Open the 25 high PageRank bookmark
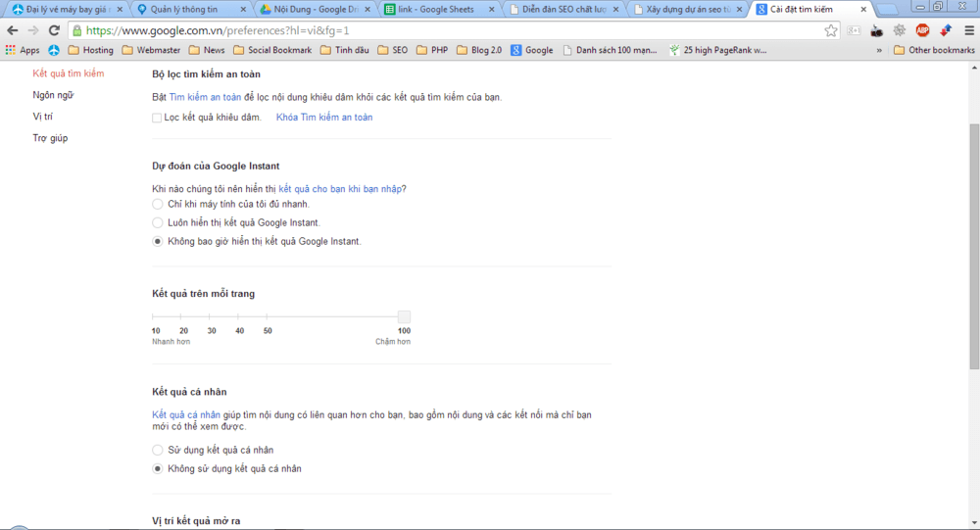980x530 pixels. 717,50
